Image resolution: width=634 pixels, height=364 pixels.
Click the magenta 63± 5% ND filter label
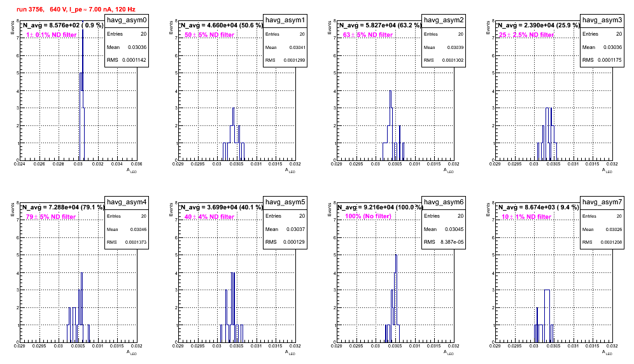[368, 35]
